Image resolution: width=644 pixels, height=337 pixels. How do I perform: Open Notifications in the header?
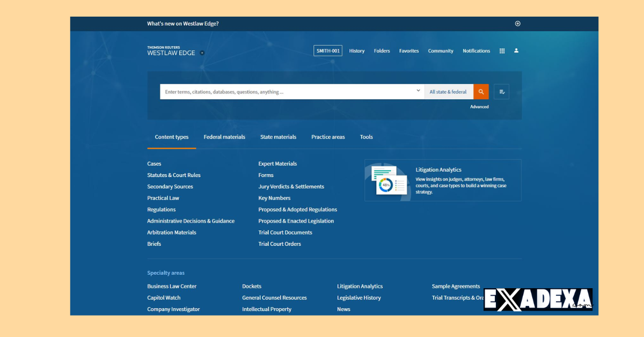[x=476, y=50]
